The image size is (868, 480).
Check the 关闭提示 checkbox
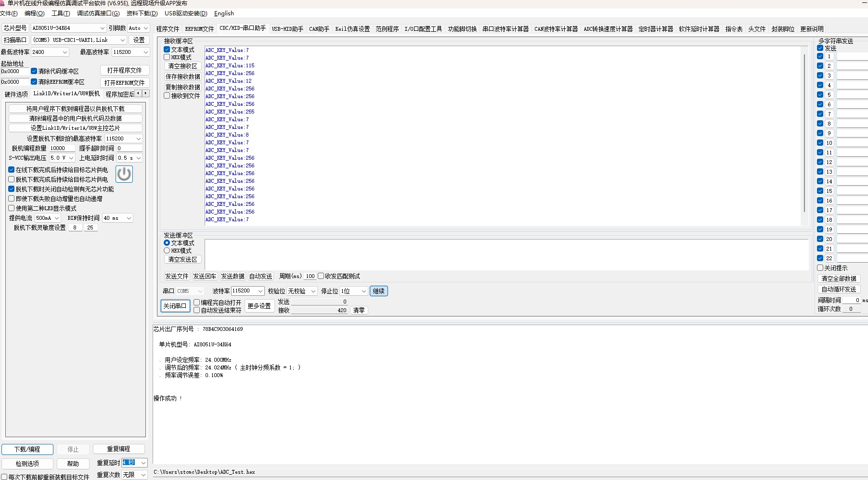820,268
